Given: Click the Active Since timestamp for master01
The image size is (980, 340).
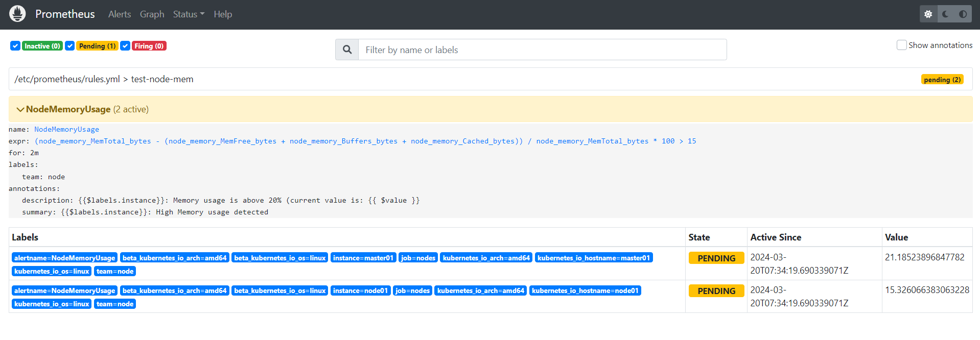Looking at the screenshot, I should (799, 264).
